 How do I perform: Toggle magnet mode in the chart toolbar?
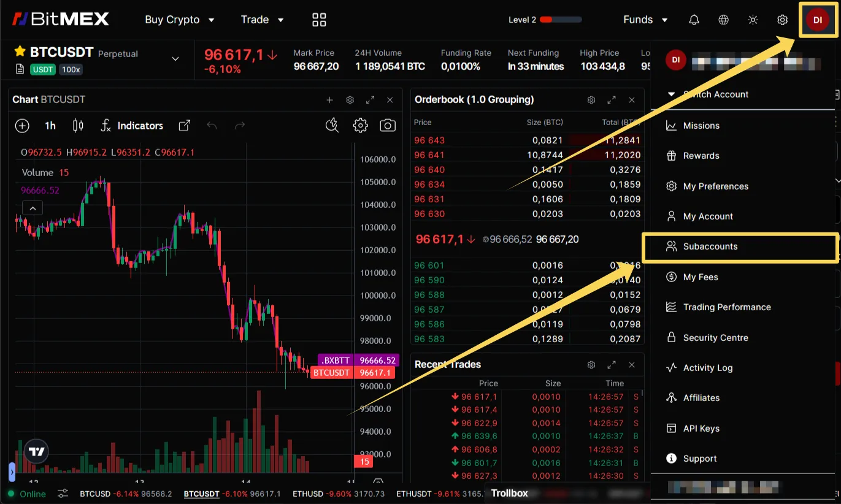click(x=332, y=125)
